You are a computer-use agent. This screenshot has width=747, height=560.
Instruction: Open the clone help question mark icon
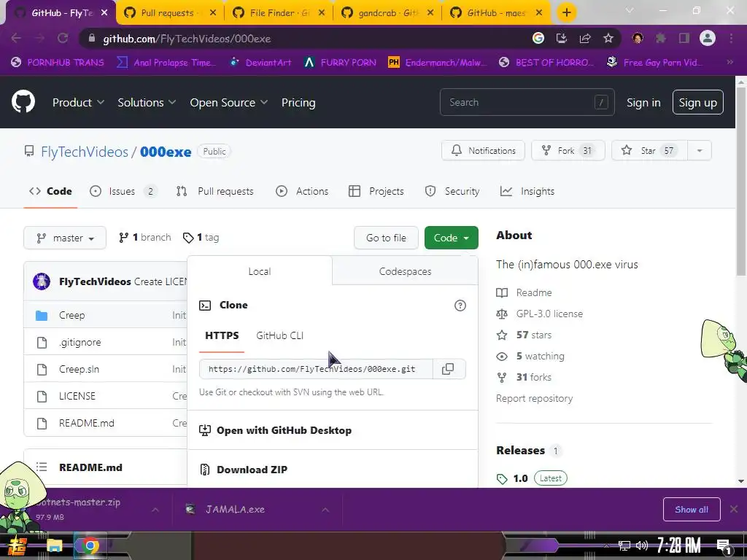click(x=460, y=306)
